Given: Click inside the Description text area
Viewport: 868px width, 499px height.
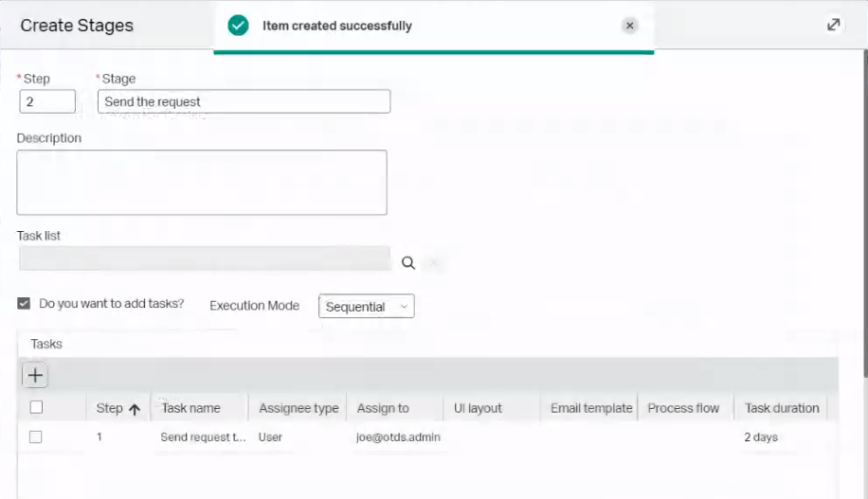Looking at the screenshot, I should pyautogui.click(x=202, y=182).
